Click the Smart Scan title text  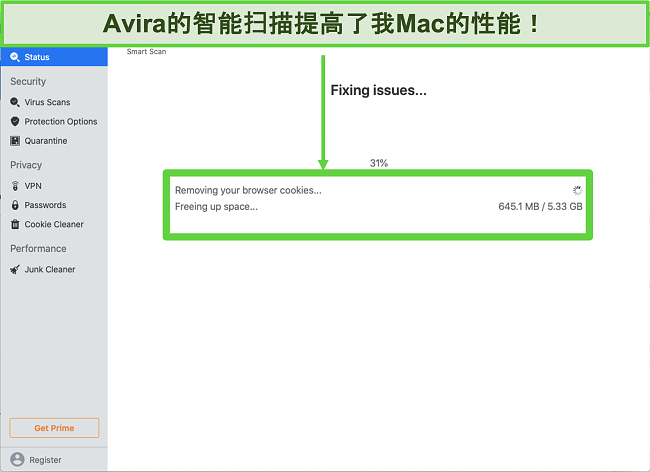click(146, 51)
